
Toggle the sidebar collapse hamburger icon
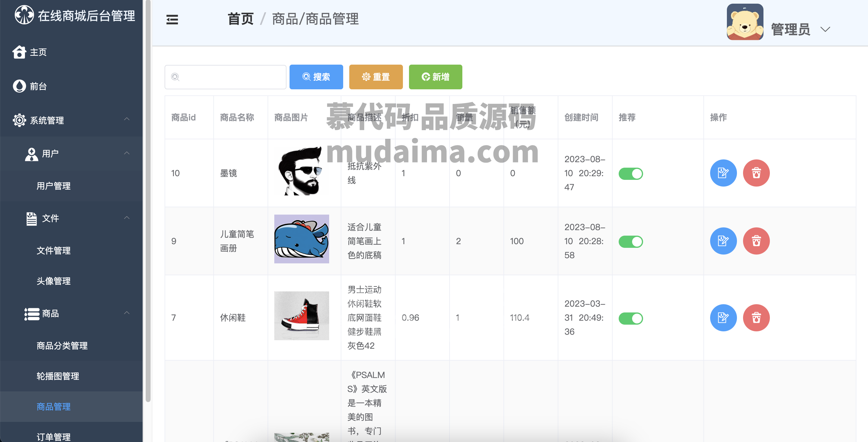tap(172, 20)
